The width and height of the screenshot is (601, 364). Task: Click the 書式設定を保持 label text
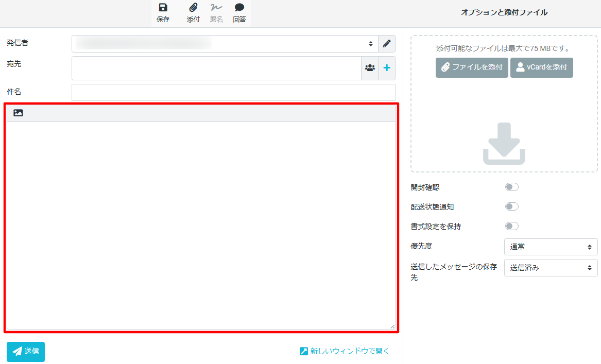coord(436,227)
